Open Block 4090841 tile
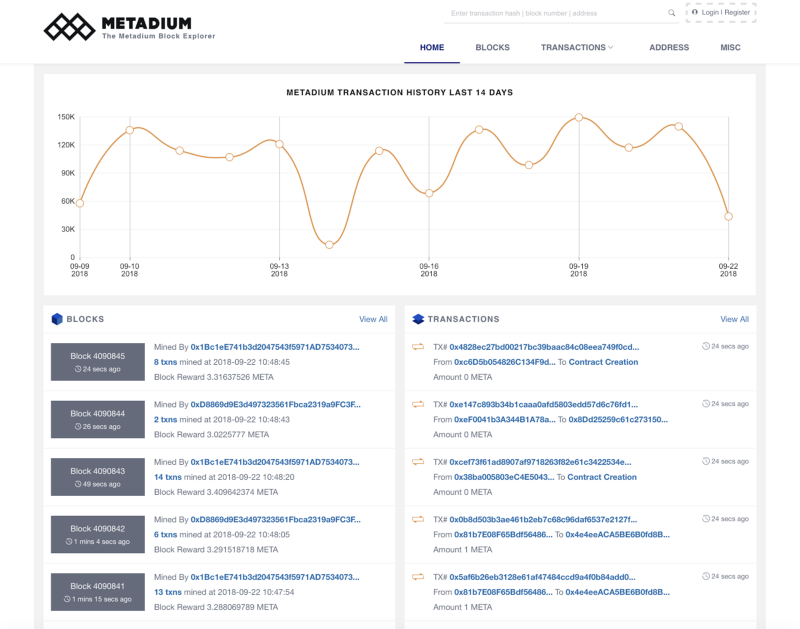Screen dimensions: 800x629 [97, 592]
